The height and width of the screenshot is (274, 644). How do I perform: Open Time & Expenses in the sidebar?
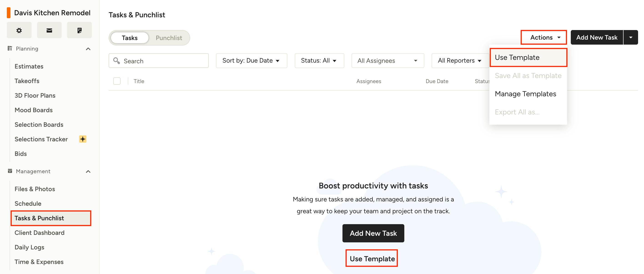(39, 262)
